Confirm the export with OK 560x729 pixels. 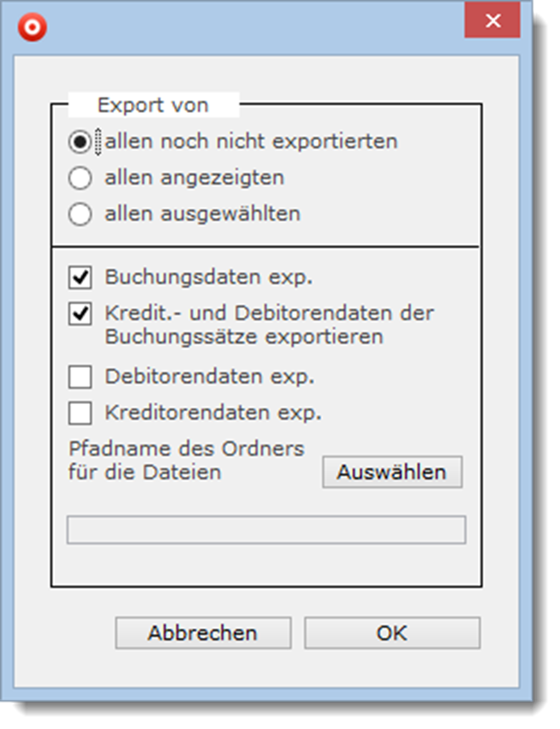(x=391, y=633)
